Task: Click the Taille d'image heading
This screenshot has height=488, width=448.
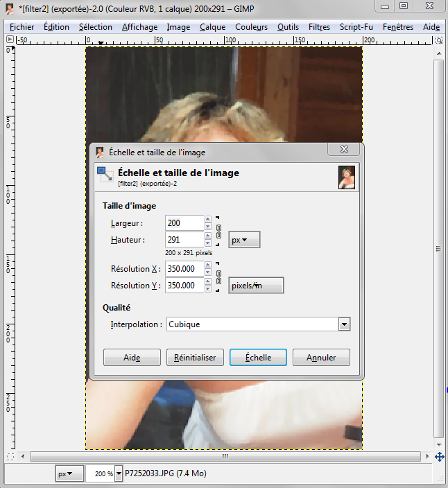Action: tap(129, 206)
